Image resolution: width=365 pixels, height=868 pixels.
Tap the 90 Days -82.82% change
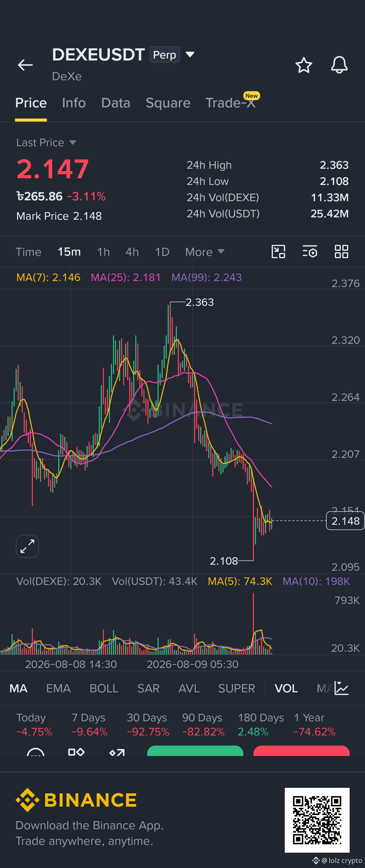click(x=203, y=724)
